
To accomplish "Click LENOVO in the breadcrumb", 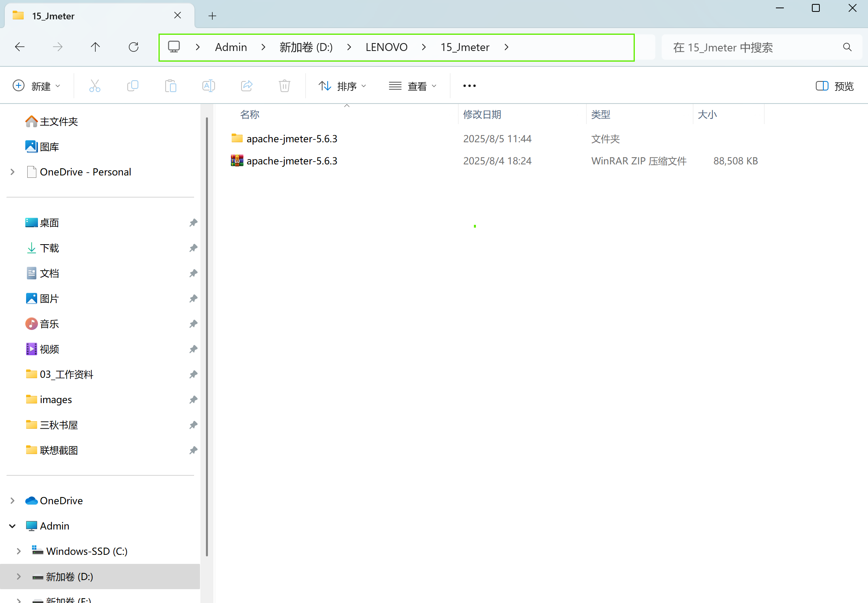I will point(387,47).
